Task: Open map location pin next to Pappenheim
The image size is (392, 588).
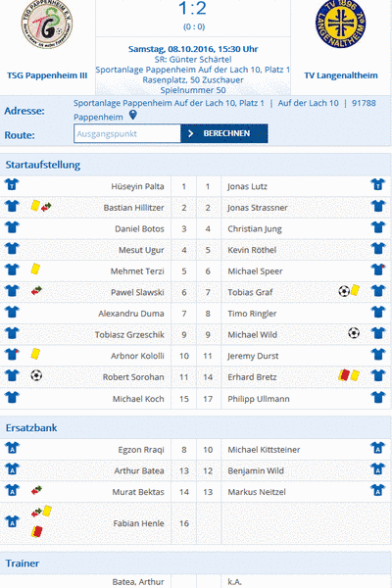Action: coord(133,116)
